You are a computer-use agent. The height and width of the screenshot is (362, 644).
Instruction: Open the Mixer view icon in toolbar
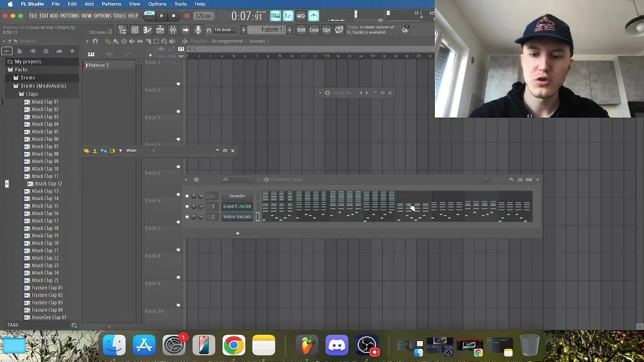pyautogui.click(x=173, y=30)
